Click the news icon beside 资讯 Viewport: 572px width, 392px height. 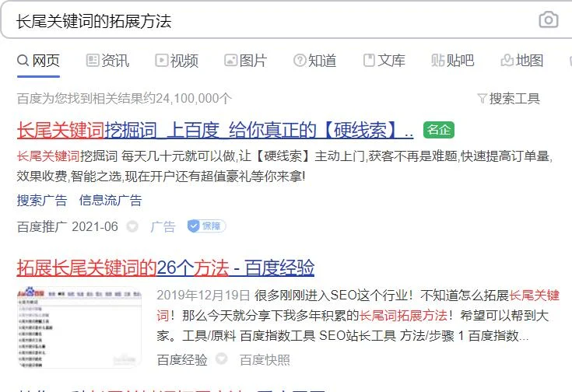pos(93,60)
